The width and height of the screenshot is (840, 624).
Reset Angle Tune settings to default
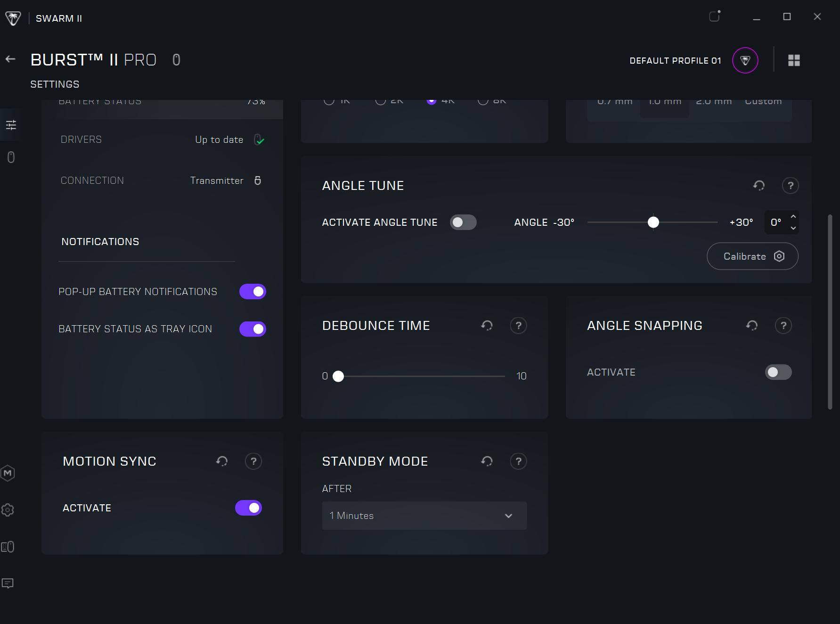758,186
